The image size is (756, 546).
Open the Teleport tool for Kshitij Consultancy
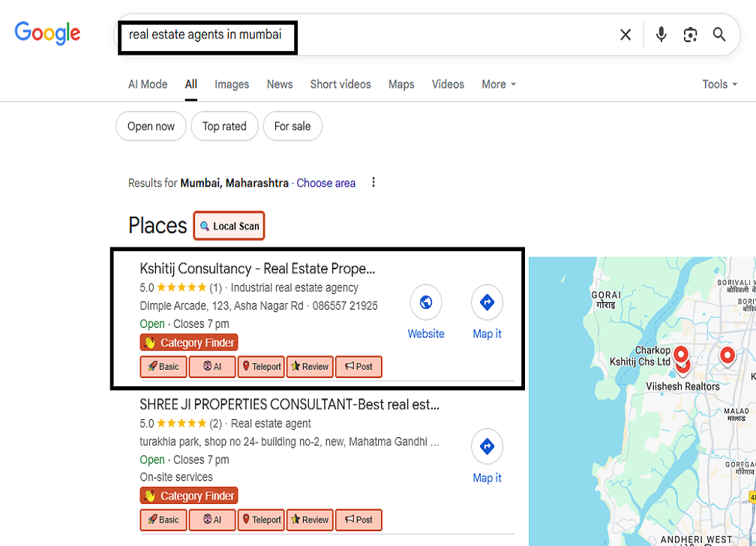click(260, 366)
